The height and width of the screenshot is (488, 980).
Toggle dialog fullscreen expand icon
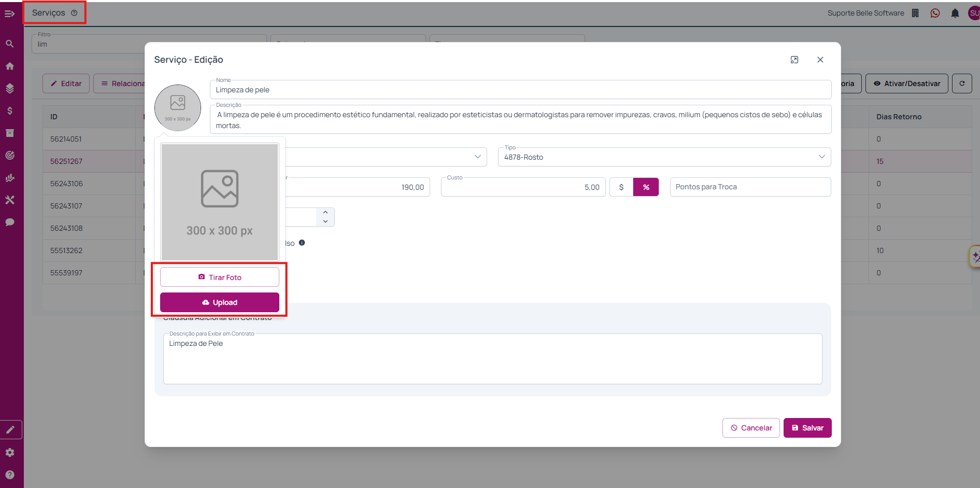tap(794, 60)
